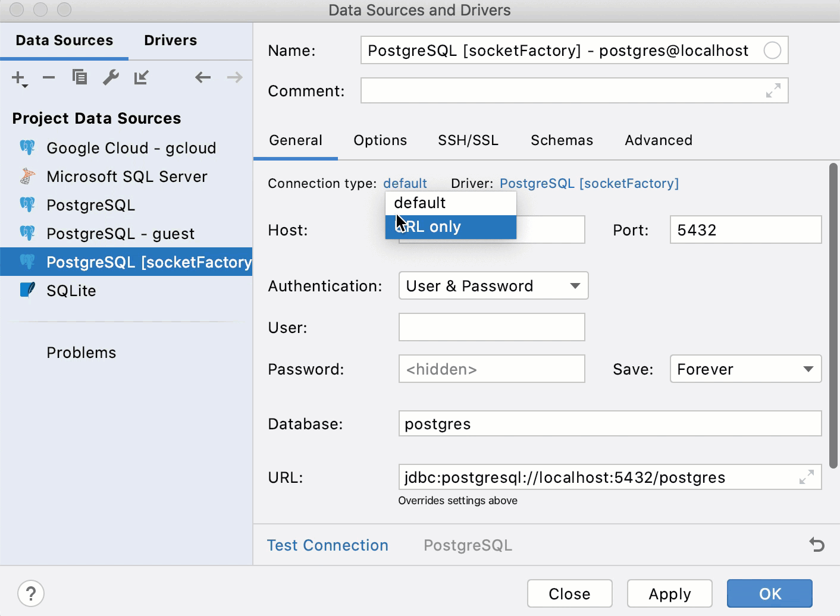Viewport: 840px width, 616px height.
Task: Expand the URL field editor icon
Action: [x=806, y=477]
